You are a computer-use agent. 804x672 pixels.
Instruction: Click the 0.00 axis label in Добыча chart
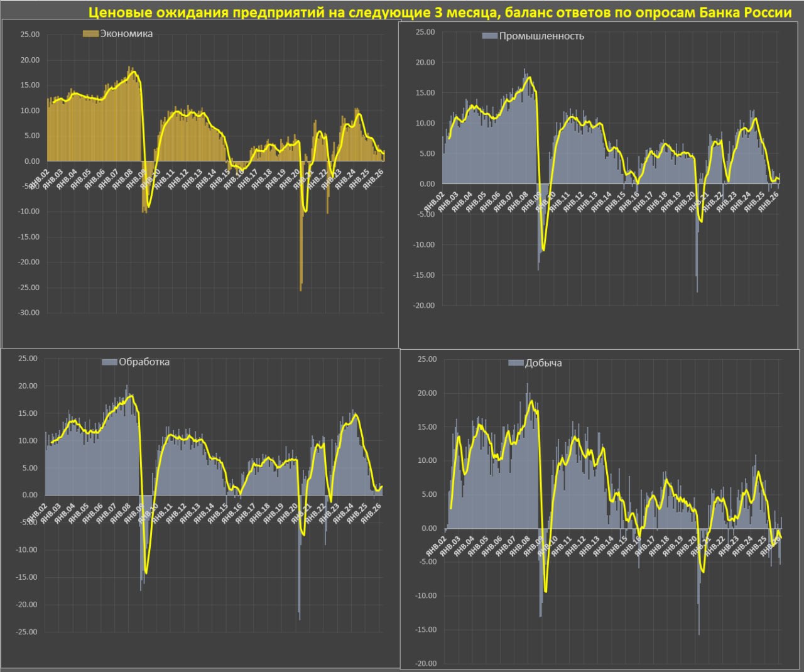[428, 528]
